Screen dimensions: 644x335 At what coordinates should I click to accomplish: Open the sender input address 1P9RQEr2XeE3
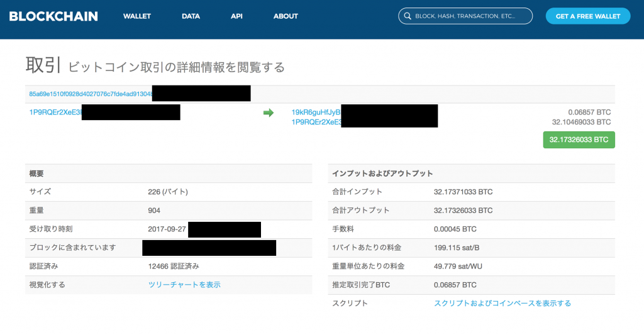click(55, 113)
